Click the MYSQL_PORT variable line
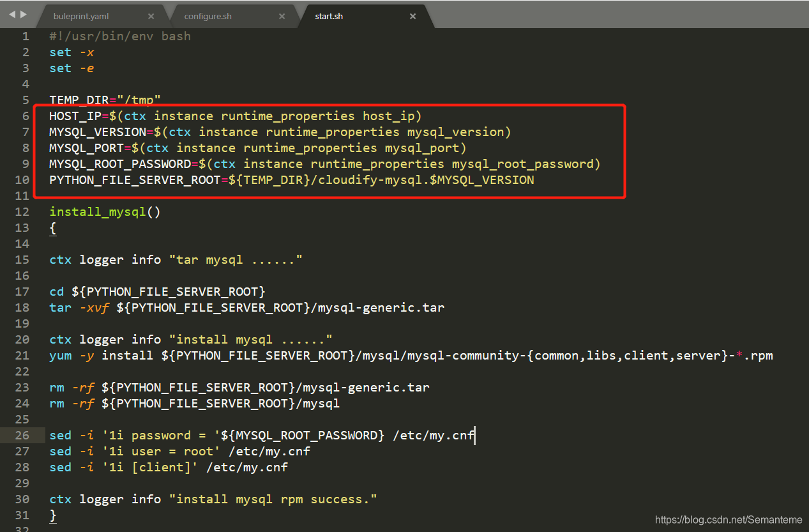The image size is (809, 532). point(258,148)
